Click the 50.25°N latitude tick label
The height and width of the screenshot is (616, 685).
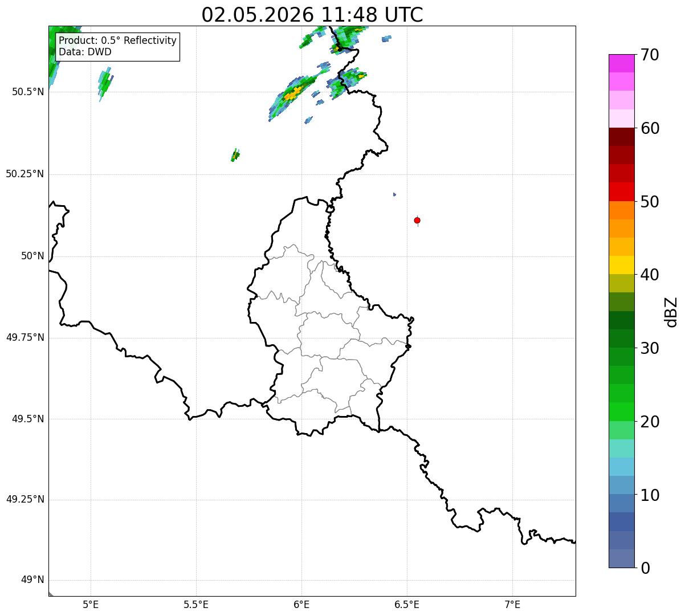[x=25, y=174]
